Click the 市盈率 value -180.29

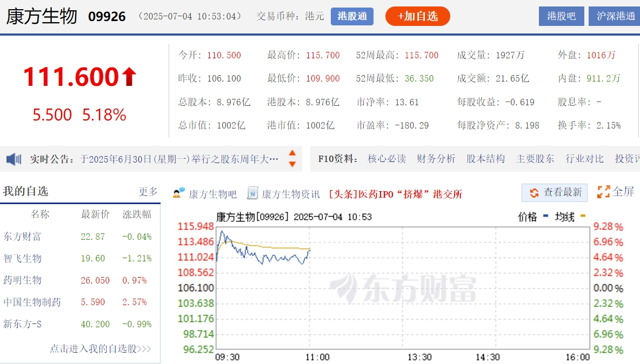pyautogui.click(x=412, y=125)
